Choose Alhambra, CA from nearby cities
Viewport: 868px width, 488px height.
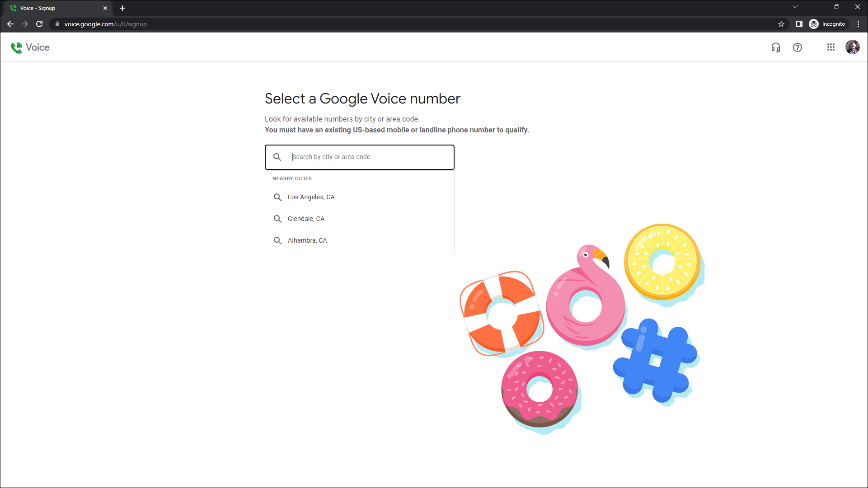(x=307, y=240)
